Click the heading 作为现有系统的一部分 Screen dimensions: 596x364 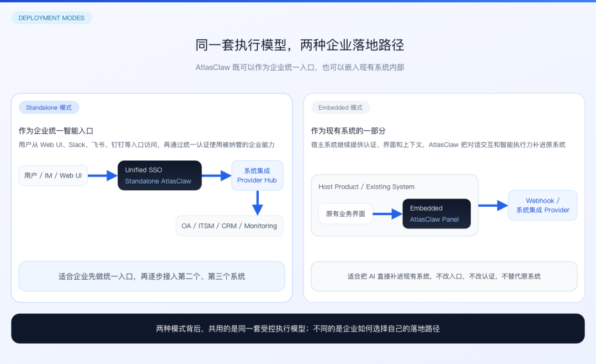point(348,131)
